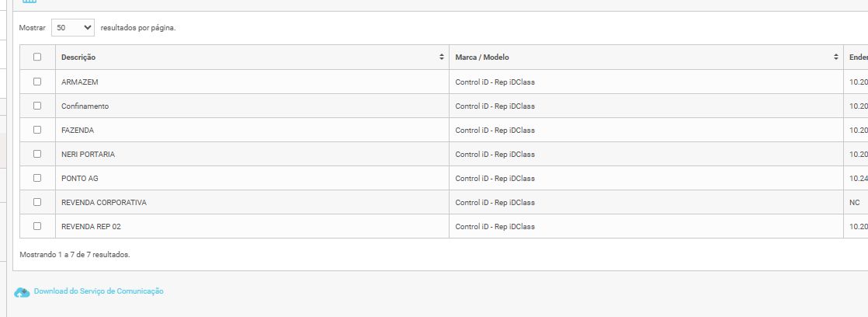
Task: Check the ARMAZEM row checkbox
Action: (x=37, y=82)
